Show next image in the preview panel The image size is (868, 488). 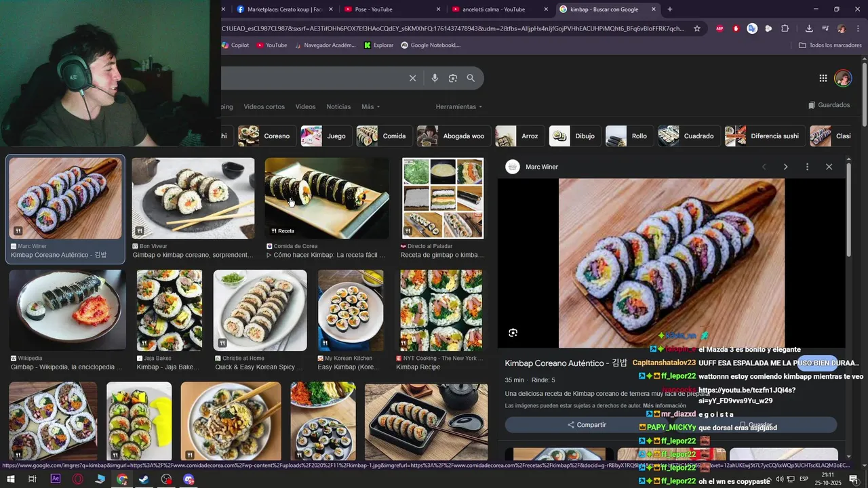pos(785,167)
